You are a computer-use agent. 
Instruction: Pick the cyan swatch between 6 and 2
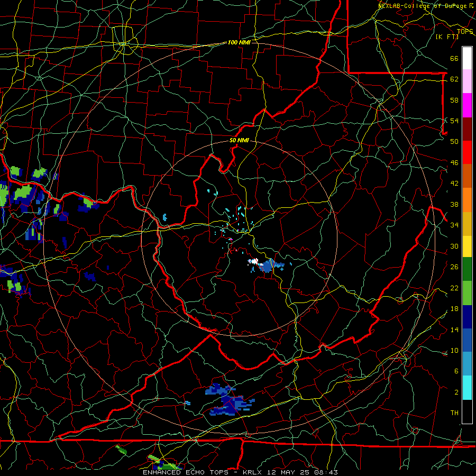(x=467, y=387)
